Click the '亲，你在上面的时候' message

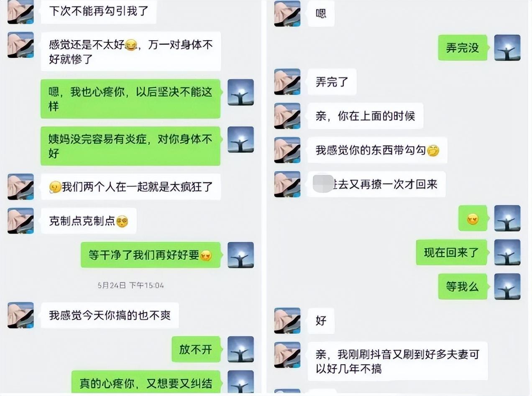point(365,116)
